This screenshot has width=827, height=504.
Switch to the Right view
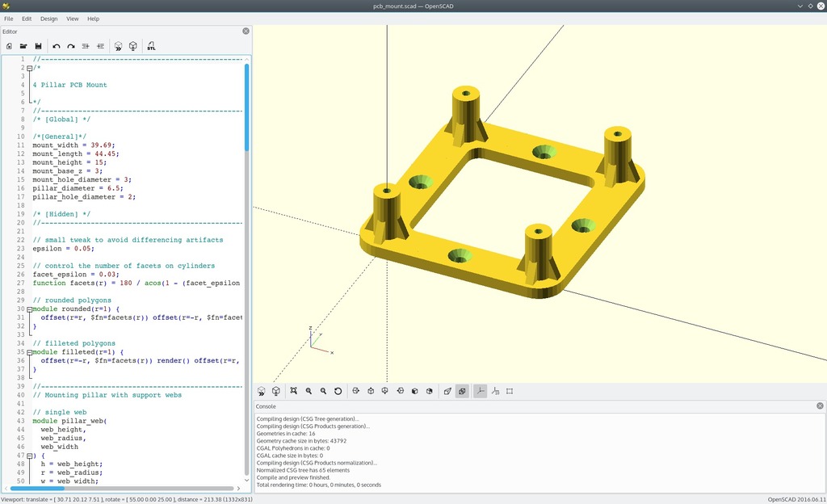pos(356,391)
